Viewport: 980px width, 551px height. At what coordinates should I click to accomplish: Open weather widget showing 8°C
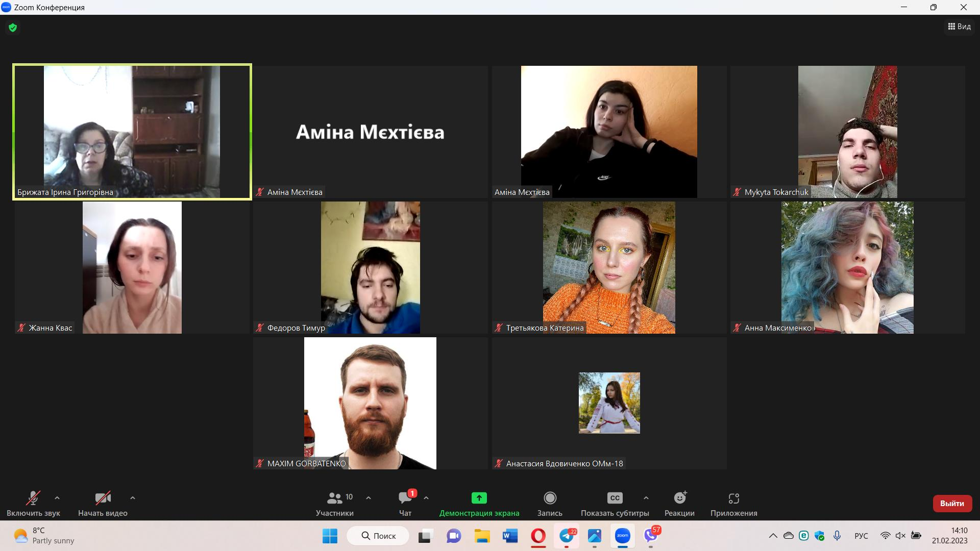point(44,536)
